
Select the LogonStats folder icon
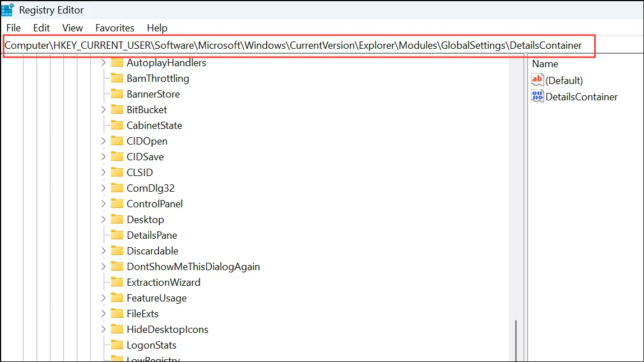point(117,345)
